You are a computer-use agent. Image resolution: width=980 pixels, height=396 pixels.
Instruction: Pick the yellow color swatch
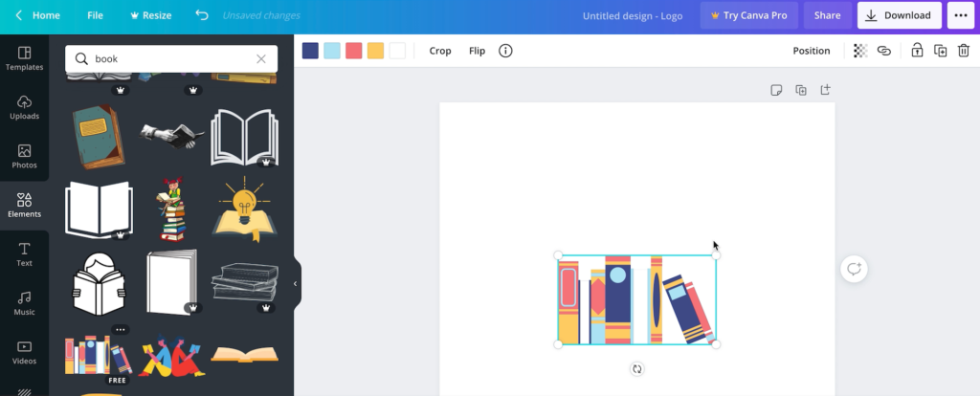point(375,51)
